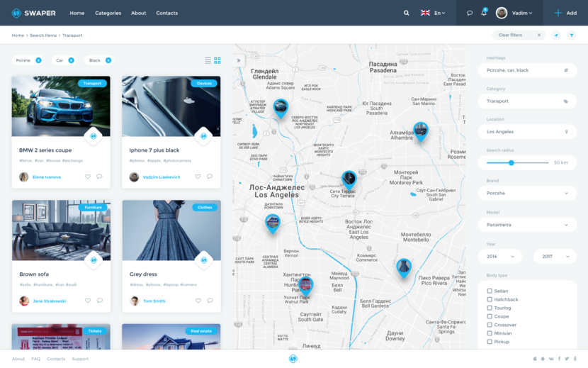Viewport: 588px width, 368px height.
Task: Check the Crossover body type
Action: click(490, 325)
